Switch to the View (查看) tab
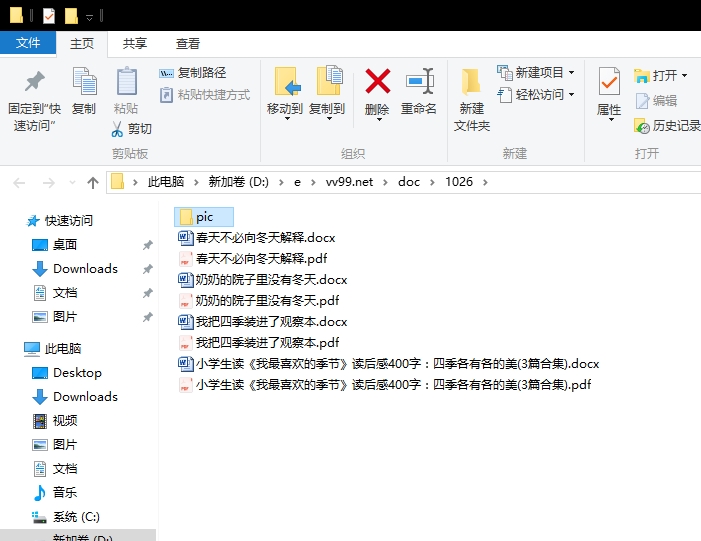 click(x=188, y=43)
